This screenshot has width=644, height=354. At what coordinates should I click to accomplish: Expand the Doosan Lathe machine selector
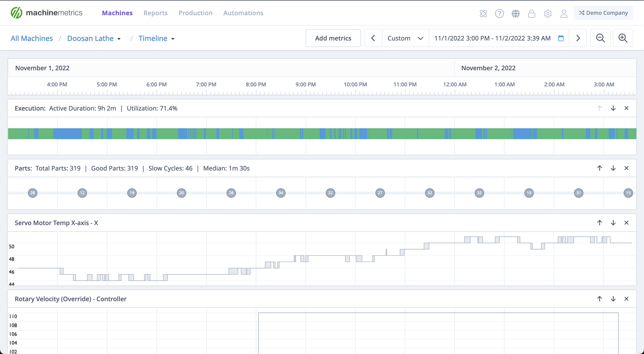coord(94,38)
